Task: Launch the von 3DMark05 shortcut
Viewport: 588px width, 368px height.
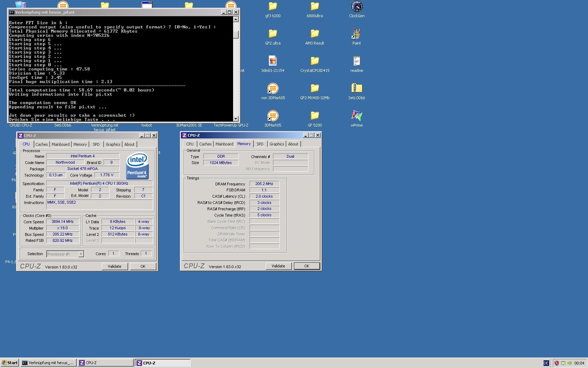Action: pyautogui.click(x=273, y=88)
